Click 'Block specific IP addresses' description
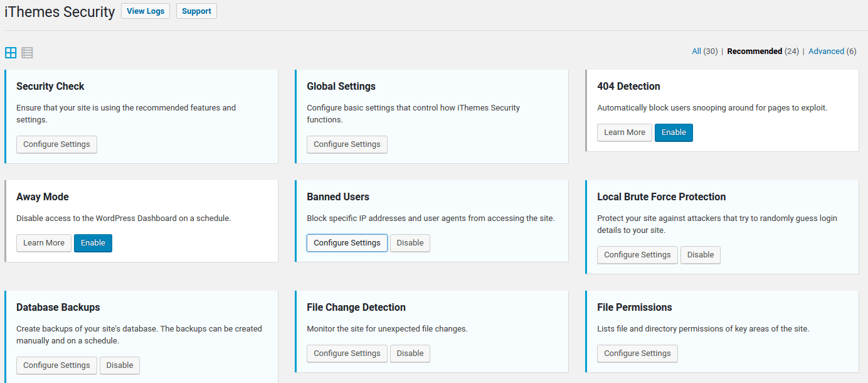868x383 pixels. (x=431, y=218)
